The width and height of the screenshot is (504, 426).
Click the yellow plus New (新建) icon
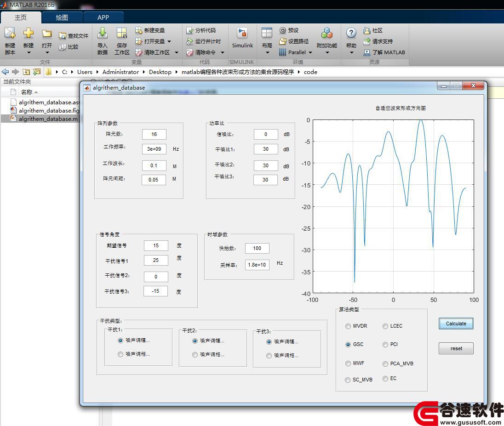tap(29, 33)
